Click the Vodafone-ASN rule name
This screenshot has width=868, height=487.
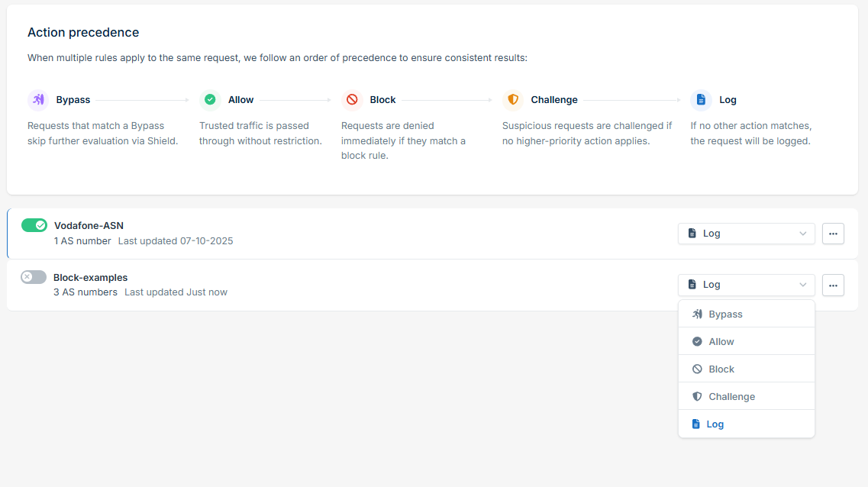(x=89, y=226)
